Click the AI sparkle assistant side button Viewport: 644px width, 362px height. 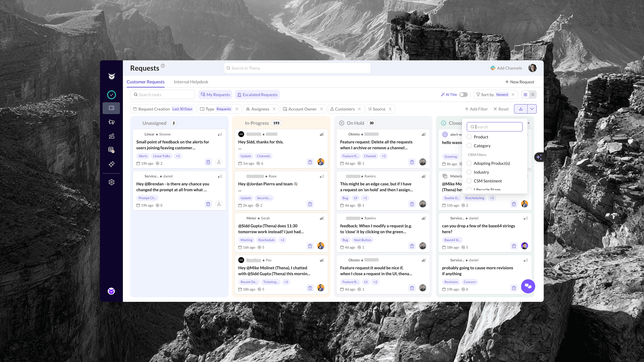539,157
